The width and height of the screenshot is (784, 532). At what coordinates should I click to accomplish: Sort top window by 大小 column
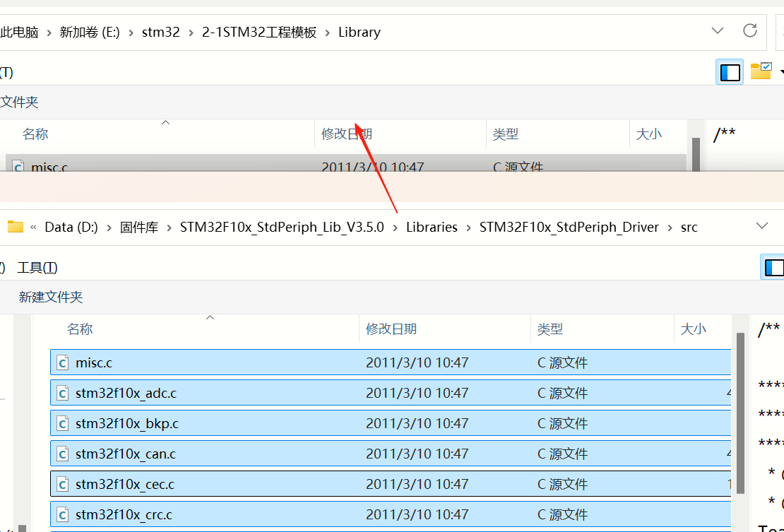point(648,134)
